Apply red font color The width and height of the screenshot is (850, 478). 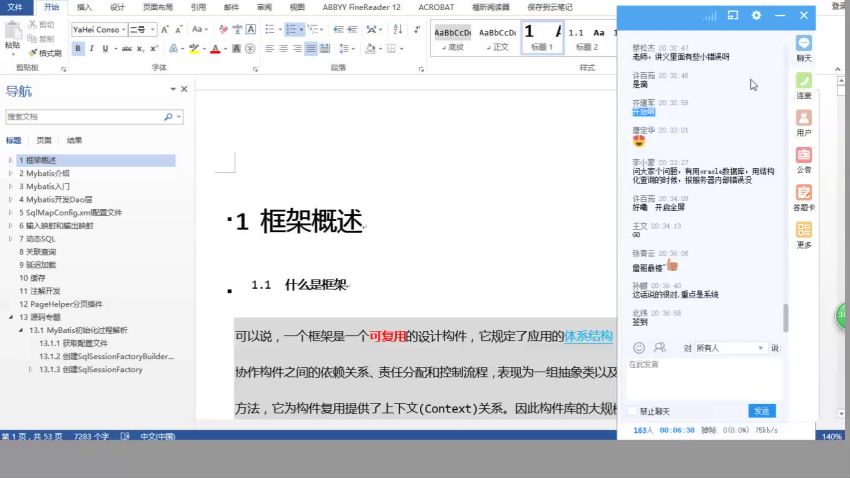pyautogui.click(x=215, y=49)
